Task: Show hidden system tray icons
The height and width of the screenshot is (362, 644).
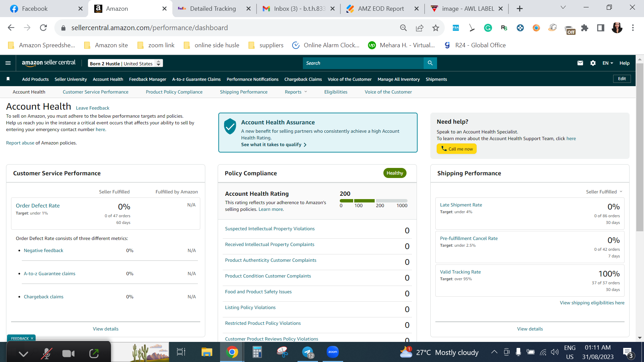Action: click(x=494, y=352)
